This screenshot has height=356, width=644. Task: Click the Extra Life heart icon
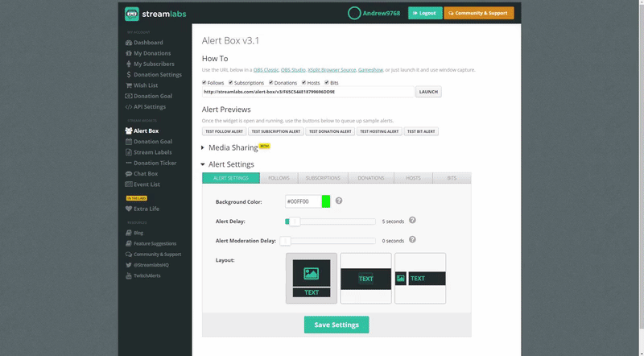129,209
